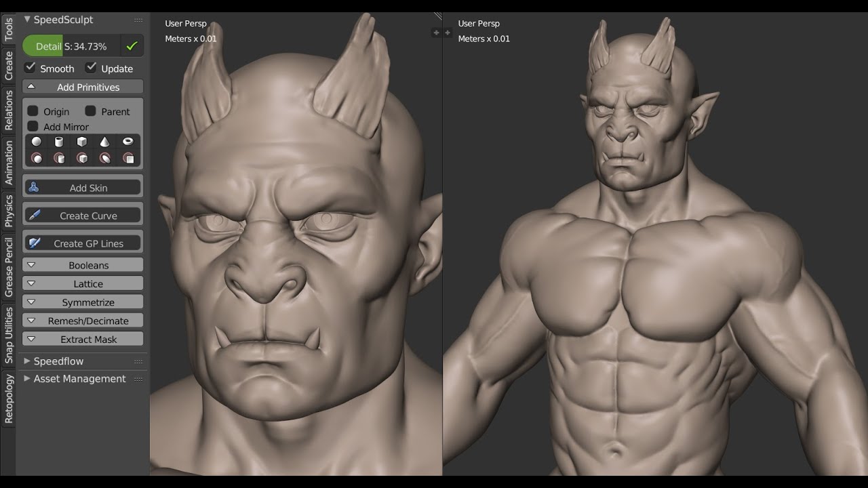Screen dimensions: 868x488
Task: Toggle the Smooth checkbox
Action: tap(31, 68)
